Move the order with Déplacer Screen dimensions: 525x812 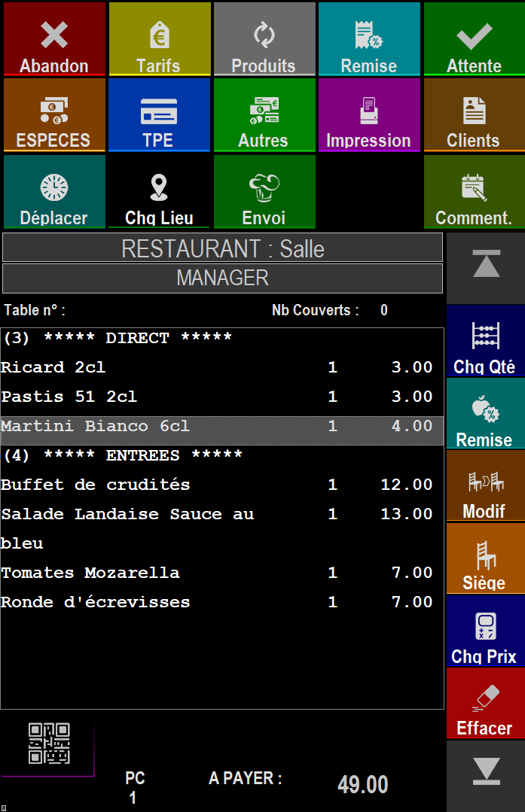click(x=54, y=192)
